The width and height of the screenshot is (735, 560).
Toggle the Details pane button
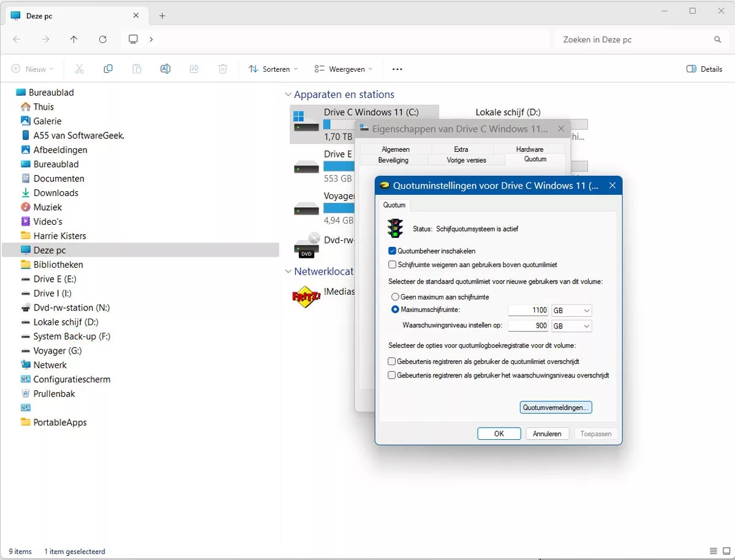pos(704,69)
